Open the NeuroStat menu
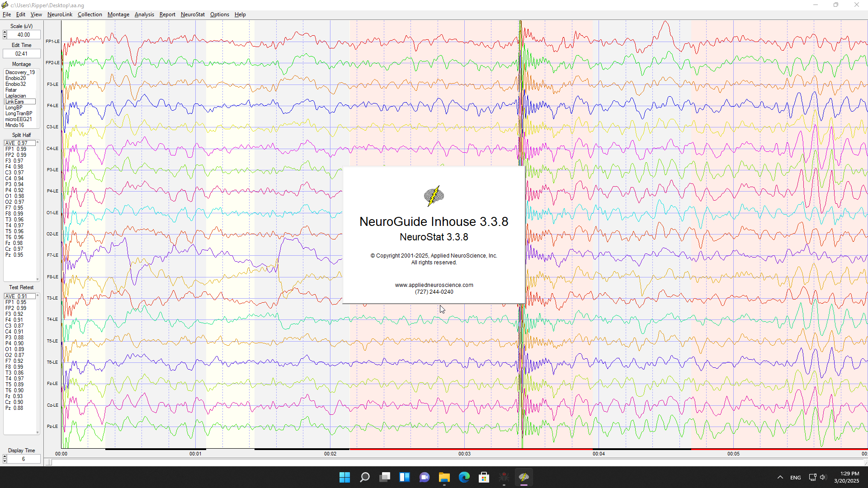The width and height of the screenshot is (868, 488). pyautogui.click(x=193, y=14)
